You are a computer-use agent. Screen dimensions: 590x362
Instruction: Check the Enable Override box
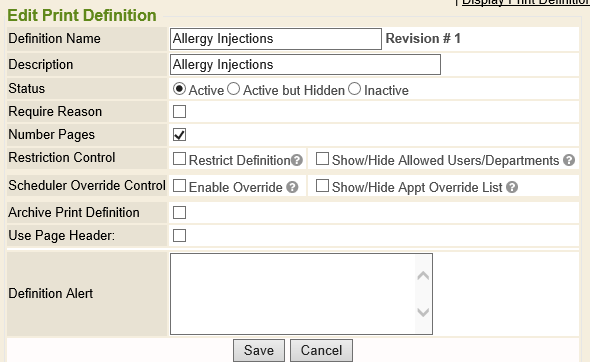(179, 186)
